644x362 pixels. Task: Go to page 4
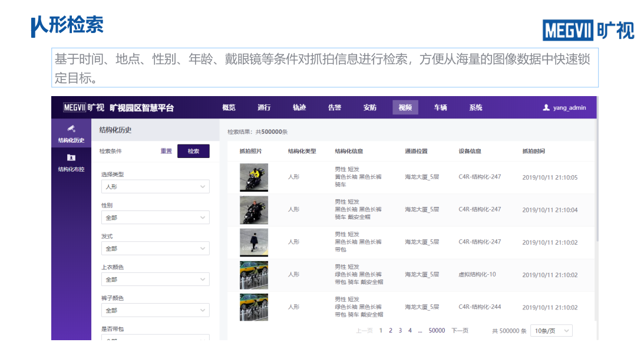(410, 330)
